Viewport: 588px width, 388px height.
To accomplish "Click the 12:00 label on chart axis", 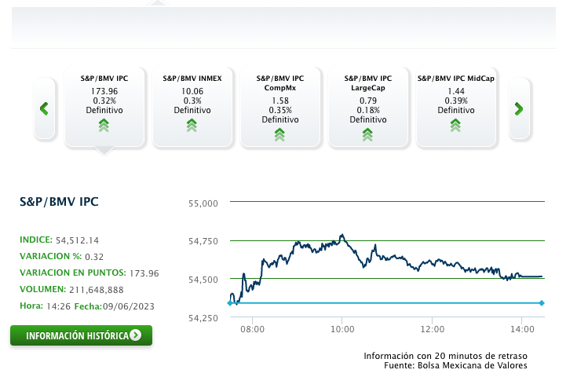I will pyautogui.click(x=433, y=330).
